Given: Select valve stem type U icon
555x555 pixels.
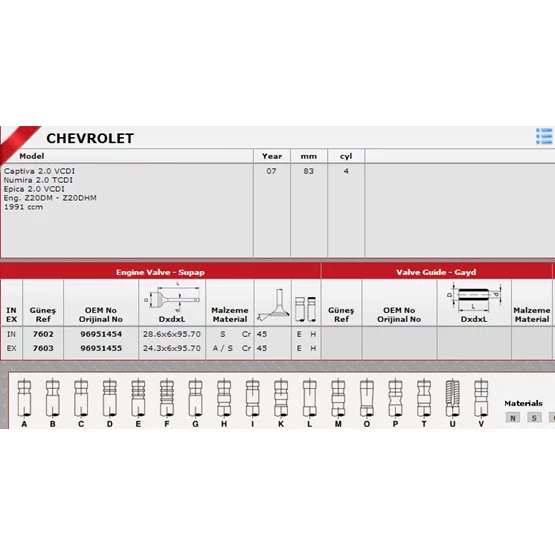Looking at the screenshot, I should (452, 398).
